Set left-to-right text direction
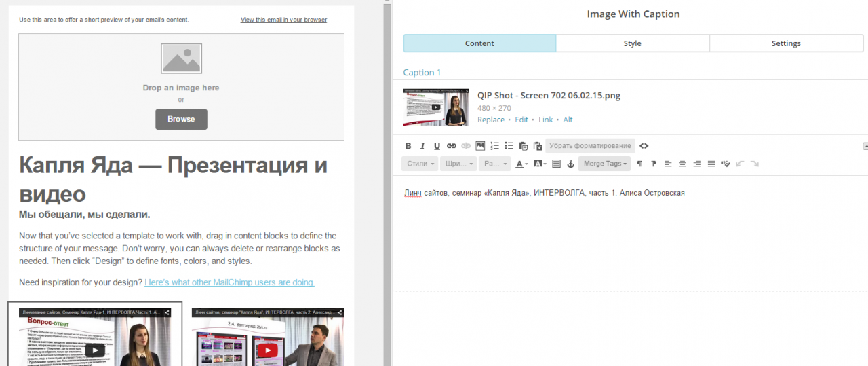This screenshot has height=366, width=868. 639,164
